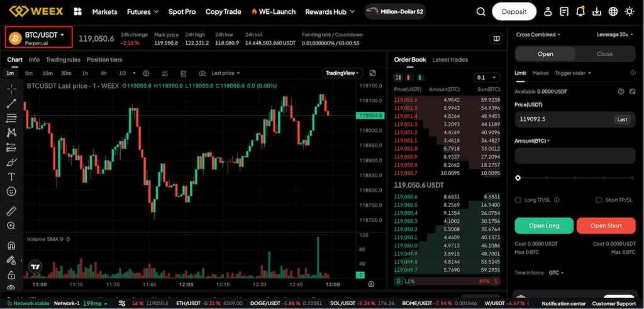Viewport: 644px width, 309px height.
Task: Switch to the Info tab
Action: pyautogui.click(x=34, y=60)
